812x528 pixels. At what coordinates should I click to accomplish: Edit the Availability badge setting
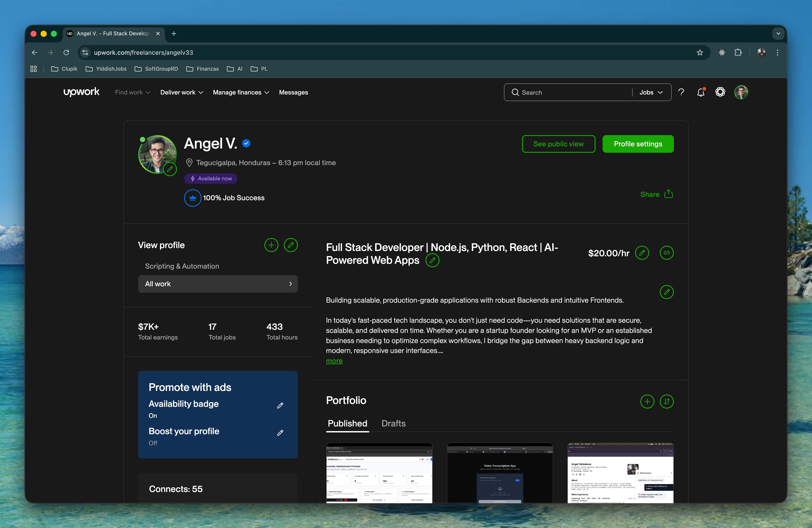click(280, 405)
